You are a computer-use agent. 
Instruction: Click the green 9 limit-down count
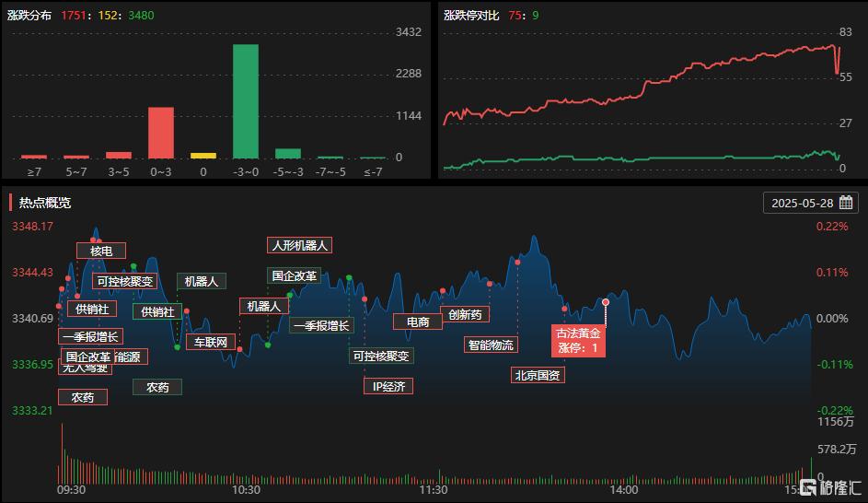pyautogui.click(x=536, y=16)
